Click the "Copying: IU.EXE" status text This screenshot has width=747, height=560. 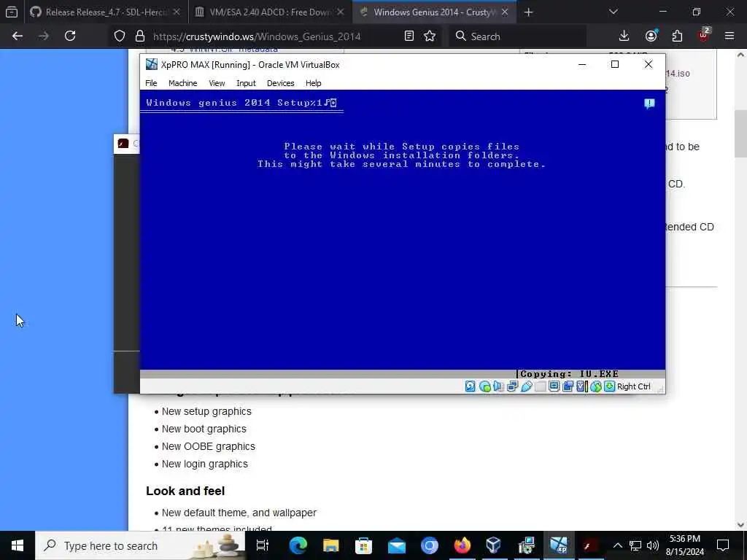click(569, 374)
